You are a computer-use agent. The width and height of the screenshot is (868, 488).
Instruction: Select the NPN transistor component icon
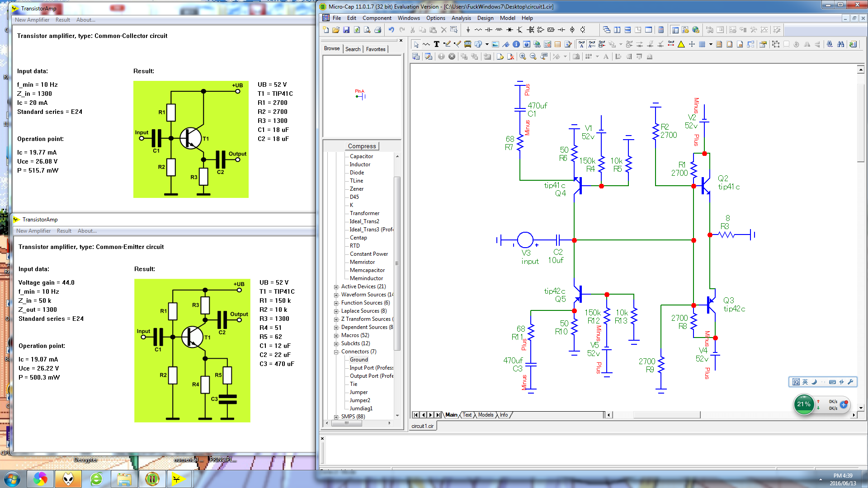[x=520, y=30]
